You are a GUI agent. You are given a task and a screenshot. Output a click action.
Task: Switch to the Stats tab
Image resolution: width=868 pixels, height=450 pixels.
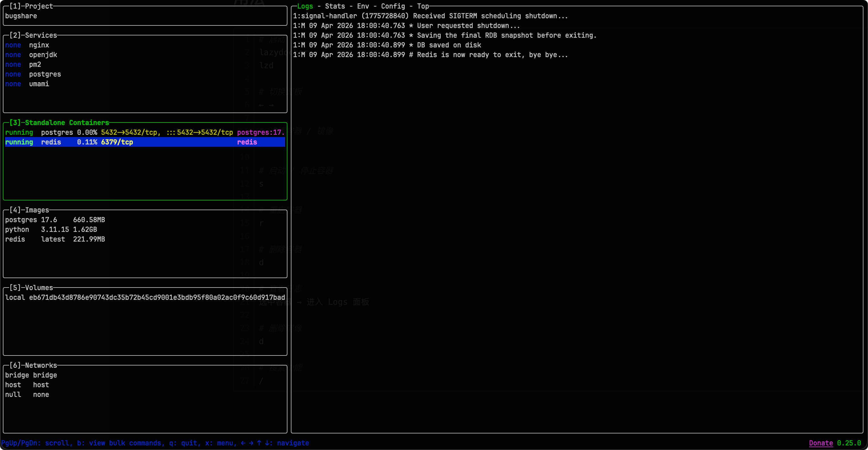[335, 6]
